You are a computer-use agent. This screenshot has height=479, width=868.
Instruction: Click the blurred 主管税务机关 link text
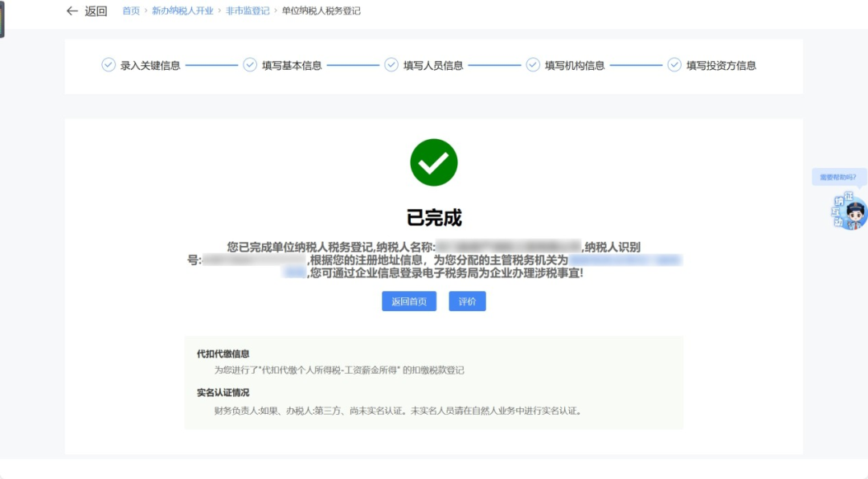coord(625,260)
